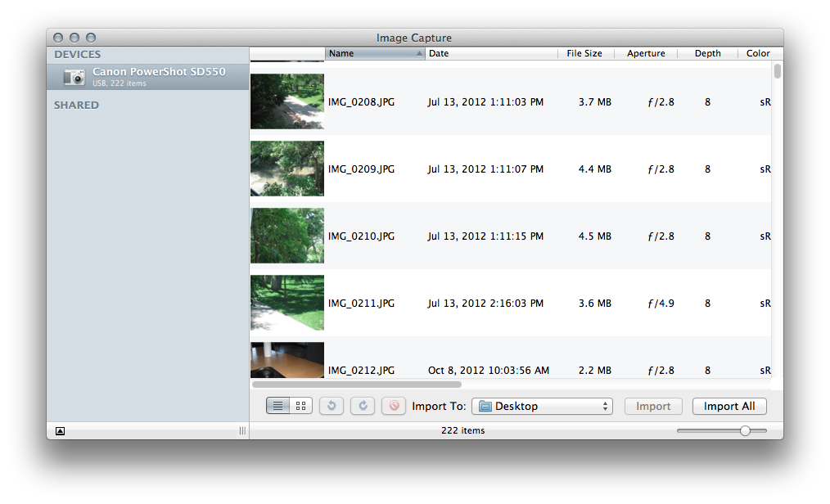Select the IMG_0209.JPG thumbnail

click(287, 169)
